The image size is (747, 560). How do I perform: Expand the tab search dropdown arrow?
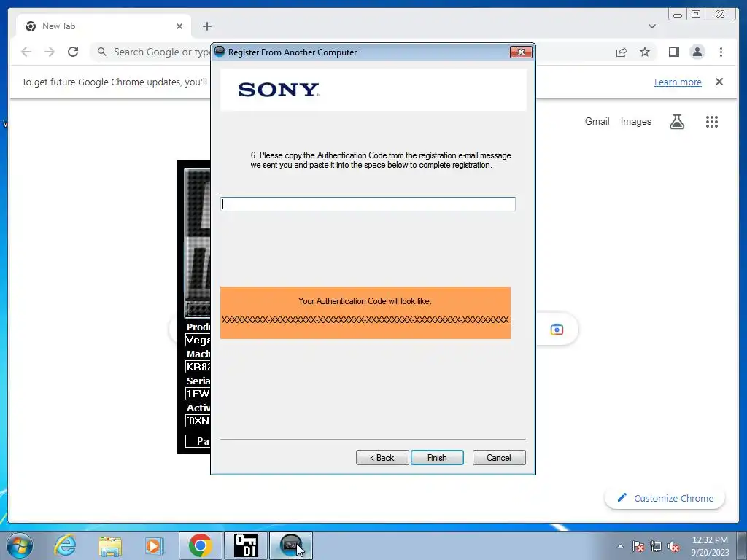click(652, 26)
